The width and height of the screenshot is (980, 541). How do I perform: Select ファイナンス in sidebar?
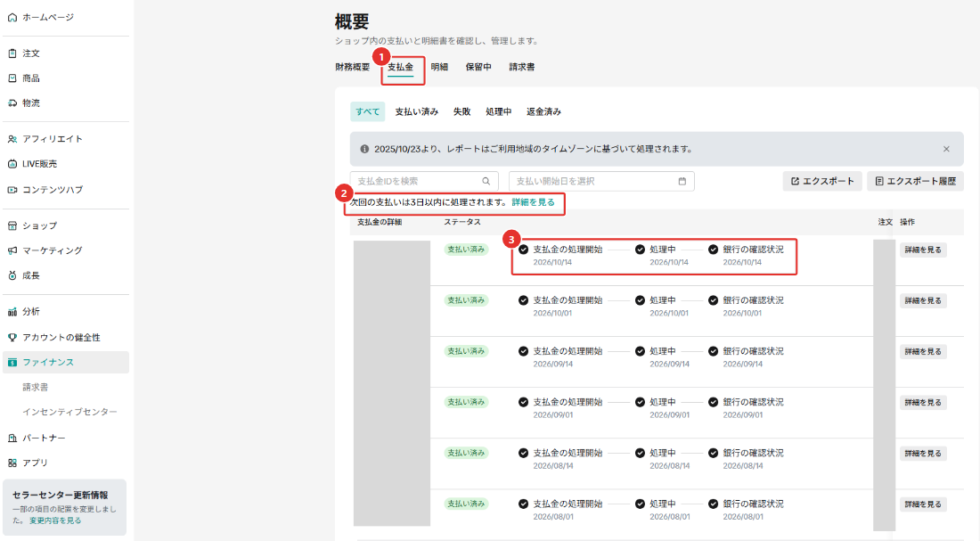click(66, 362)
